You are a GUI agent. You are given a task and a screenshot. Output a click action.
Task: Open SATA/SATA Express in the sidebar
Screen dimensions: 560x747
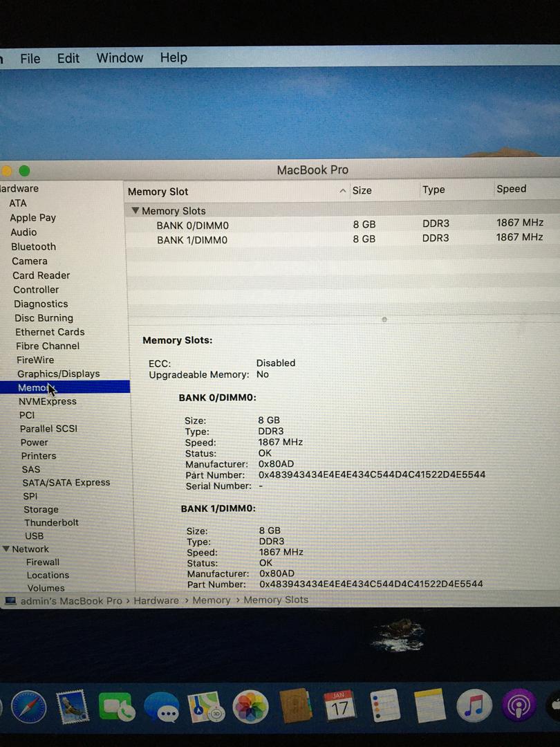66,483
